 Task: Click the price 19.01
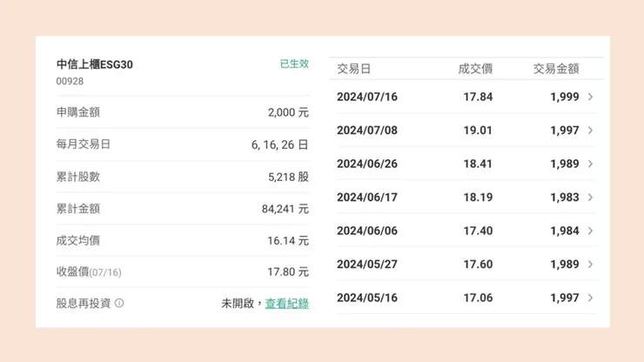tap(478, 131)
